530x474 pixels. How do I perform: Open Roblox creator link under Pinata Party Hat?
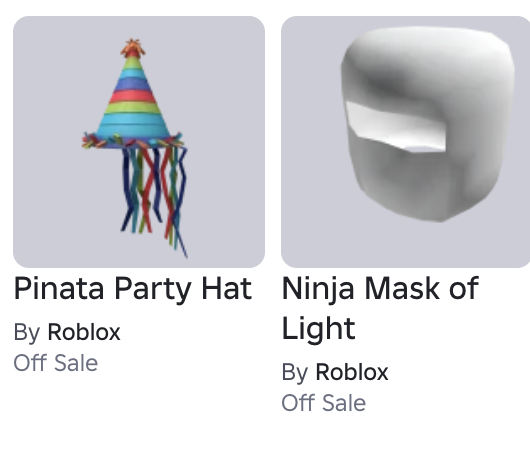(84, 332)
